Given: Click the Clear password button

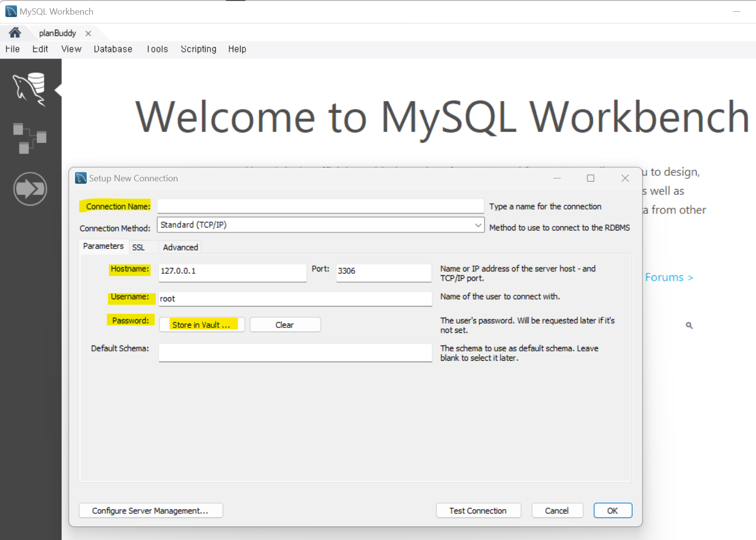Looking at the screenshot, I should tap(285, 325).
